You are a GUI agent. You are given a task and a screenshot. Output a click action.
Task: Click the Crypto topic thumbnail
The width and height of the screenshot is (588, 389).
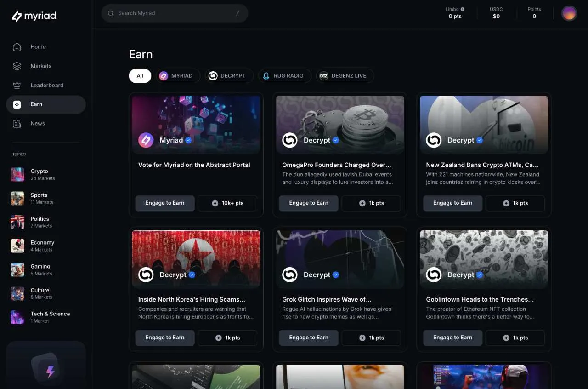coord(17,174)
